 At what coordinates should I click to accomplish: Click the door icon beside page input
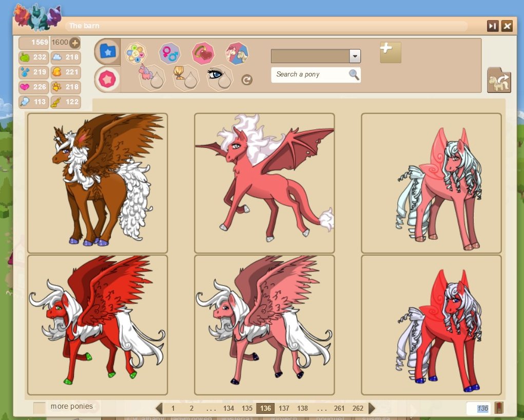tap(499, 408)
